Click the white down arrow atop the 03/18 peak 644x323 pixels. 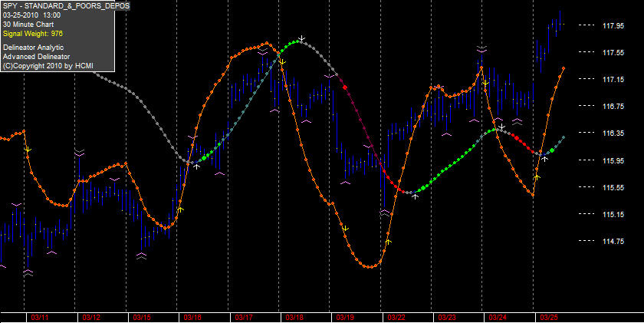coord(301,38)
